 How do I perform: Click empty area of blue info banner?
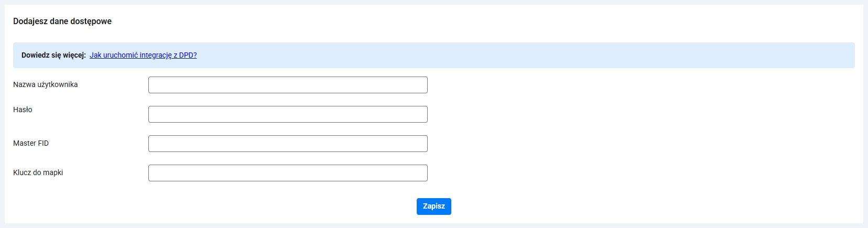(x=524, y=55)
